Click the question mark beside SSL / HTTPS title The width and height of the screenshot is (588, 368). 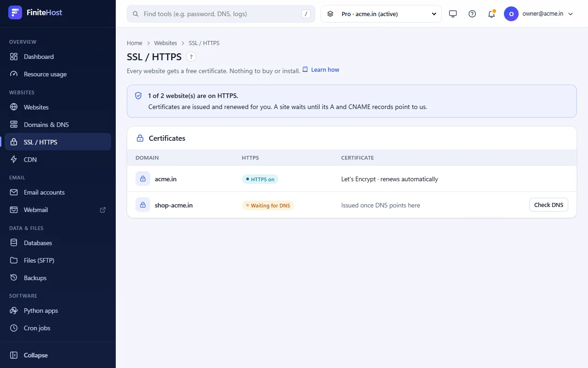click(191, 57)
